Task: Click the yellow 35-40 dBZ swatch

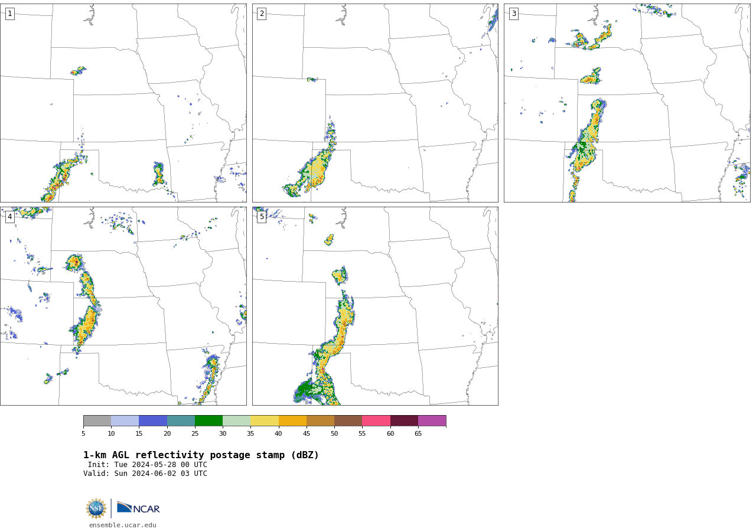Action: click(265, 421)
